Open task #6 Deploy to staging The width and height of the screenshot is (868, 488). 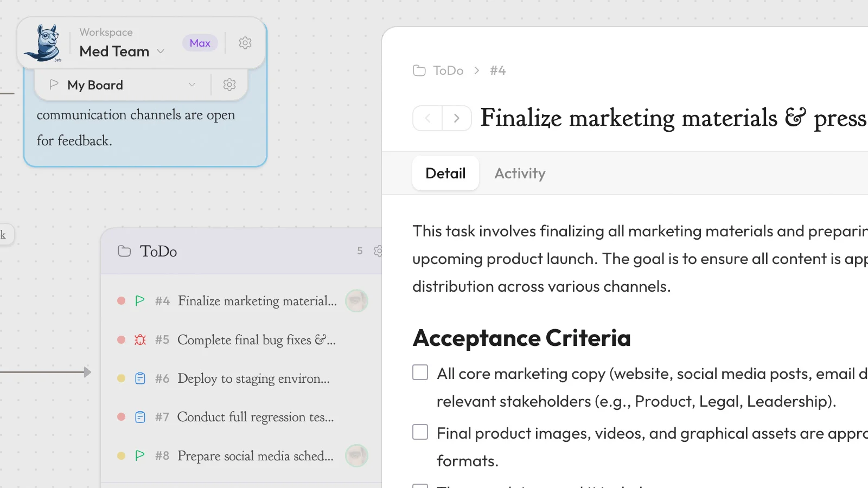point(253,378)
